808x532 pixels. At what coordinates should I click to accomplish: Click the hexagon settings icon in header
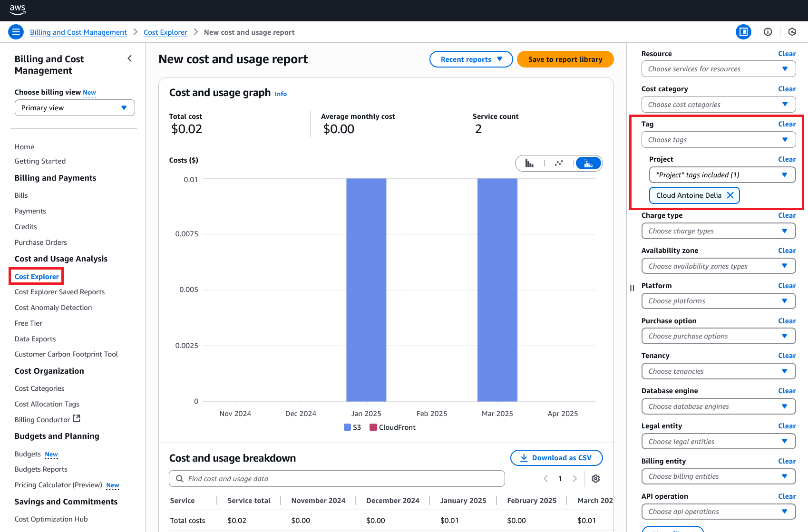point(792,32)
